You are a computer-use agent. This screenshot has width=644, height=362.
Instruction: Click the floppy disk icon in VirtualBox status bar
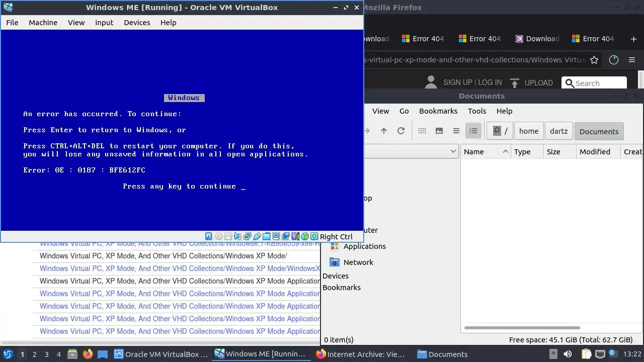pyautogui.click(x=228, y=236)
